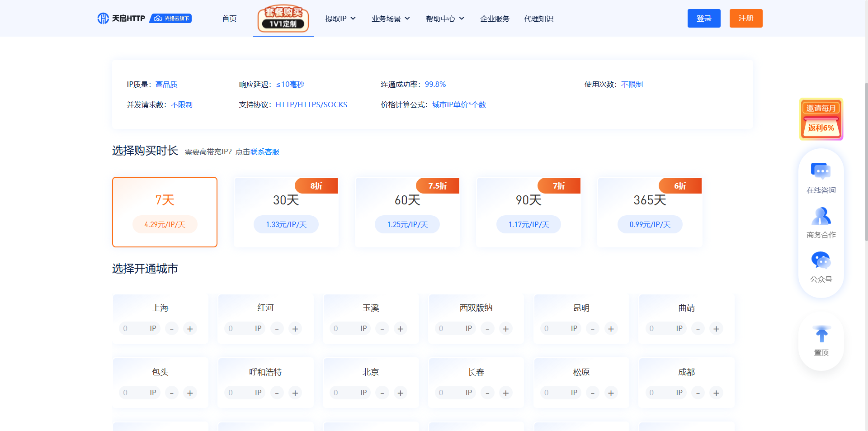Image resolution: width=868 pixels, height=431 pixels.
Task: Select the 365天 duration option
Action: (x=650, y=212)
